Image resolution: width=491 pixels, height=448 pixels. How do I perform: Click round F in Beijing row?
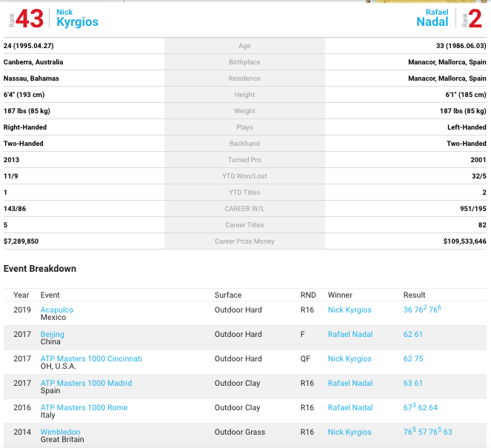point(302,334)
